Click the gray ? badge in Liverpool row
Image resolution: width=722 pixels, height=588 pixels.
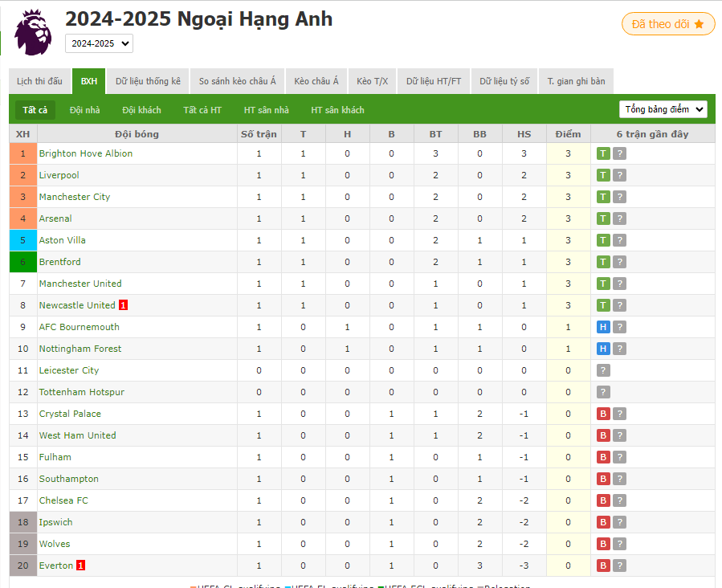pos(620,175)
